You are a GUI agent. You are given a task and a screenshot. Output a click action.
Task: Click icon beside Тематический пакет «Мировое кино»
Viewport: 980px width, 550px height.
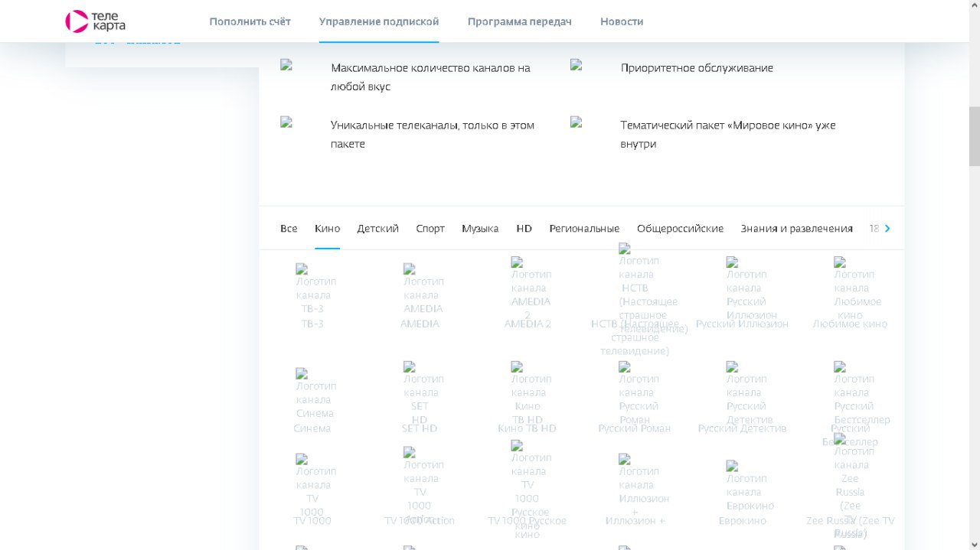pos(576,122)
